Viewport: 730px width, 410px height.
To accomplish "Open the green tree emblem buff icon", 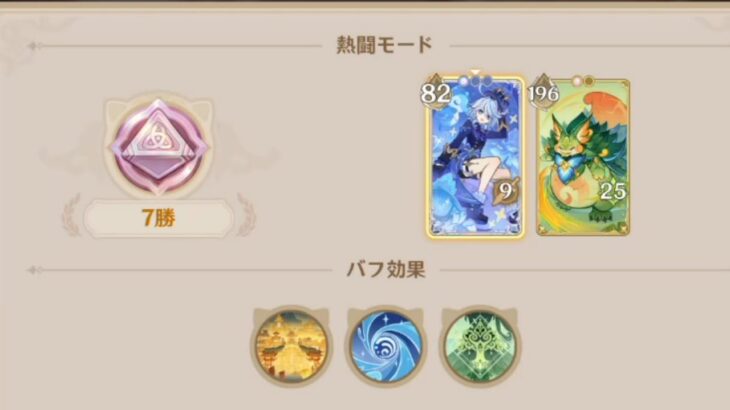I will [x=480, y=346].
